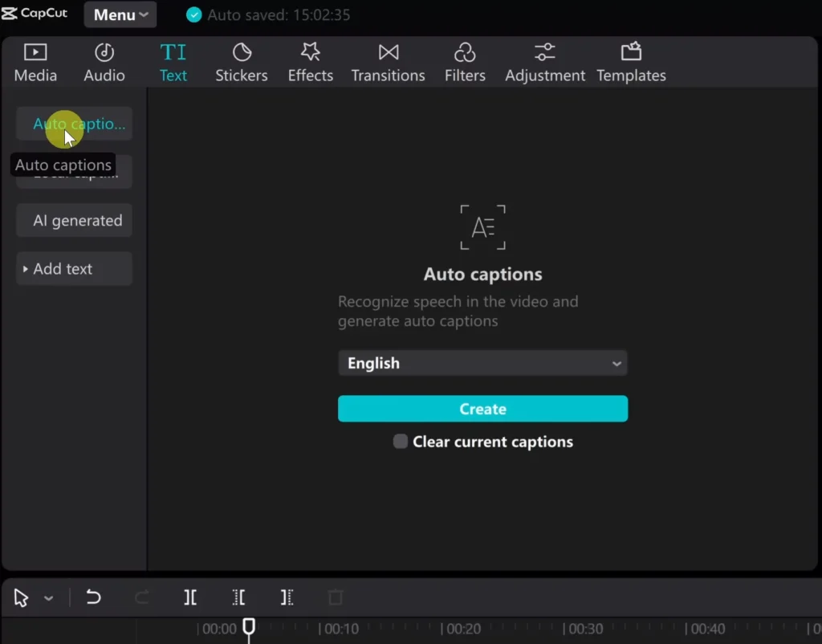This screenshot has width=822, height=644.
Task: Click Delete left split icon
Action: pos(238,597)
